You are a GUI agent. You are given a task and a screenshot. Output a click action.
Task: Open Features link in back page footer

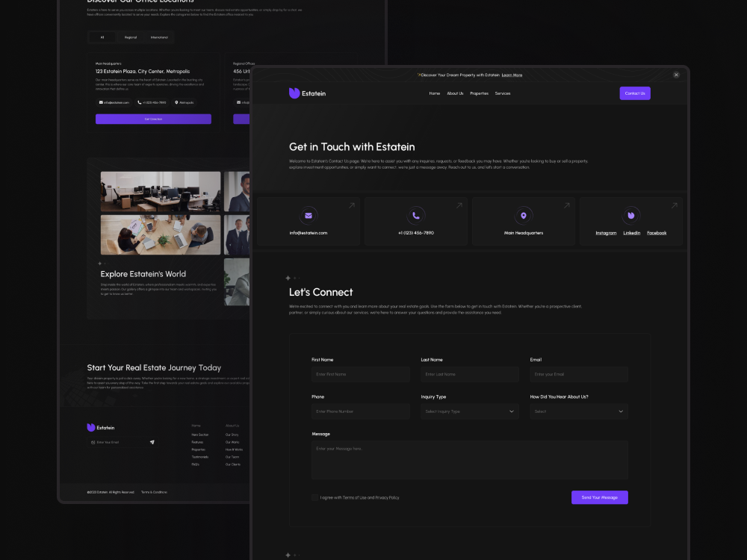[x=197, y=442]
